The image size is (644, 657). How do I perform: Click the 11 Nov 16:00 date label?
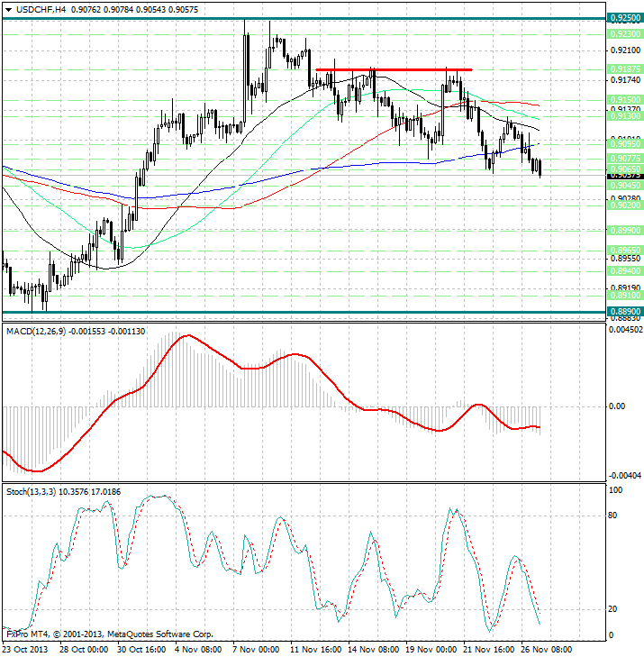(315, 650)
